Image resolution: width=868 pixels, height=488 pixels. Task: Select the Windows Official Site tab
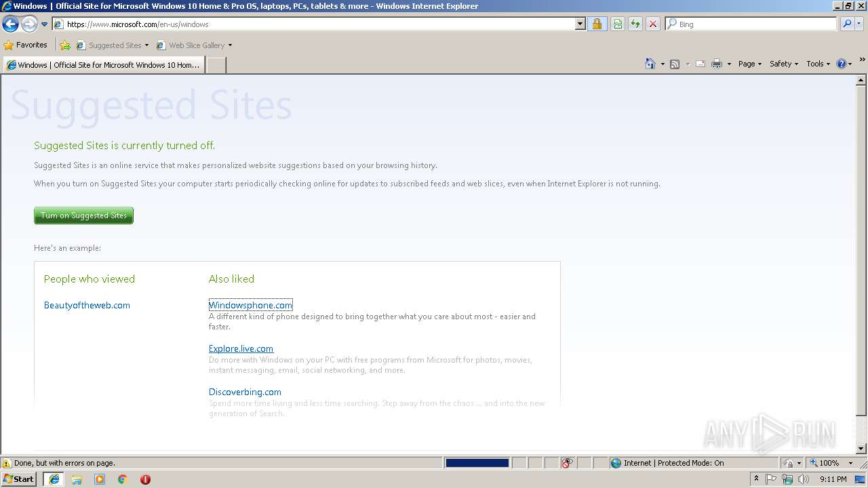point(104,65)
